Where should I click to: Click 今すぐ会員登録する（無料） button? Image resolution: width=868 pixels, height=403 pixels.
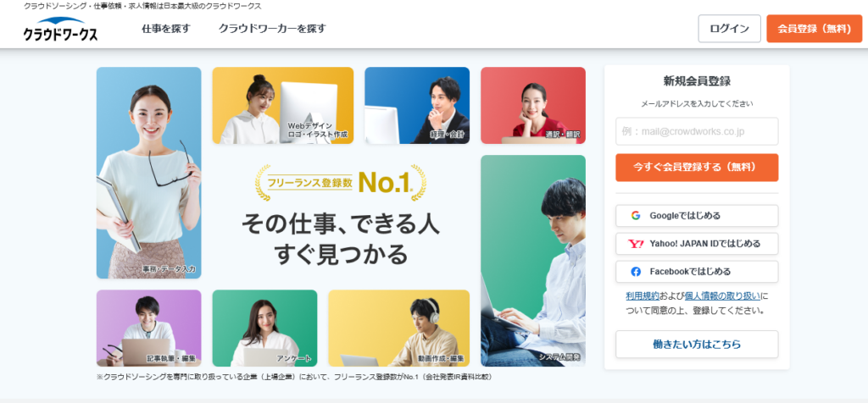point(697,168)
